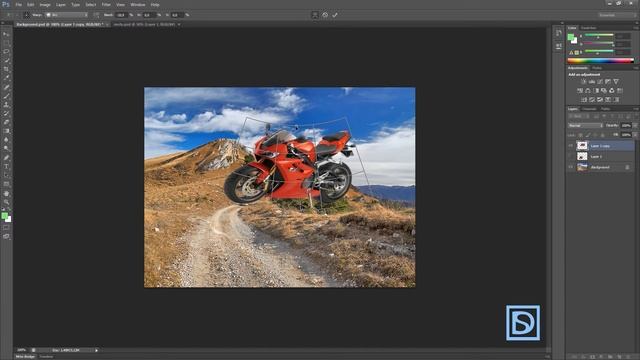Select the Quick Selection tool
Image resolution: width=640 pixels, height=360 pixels.
[6, 60]
